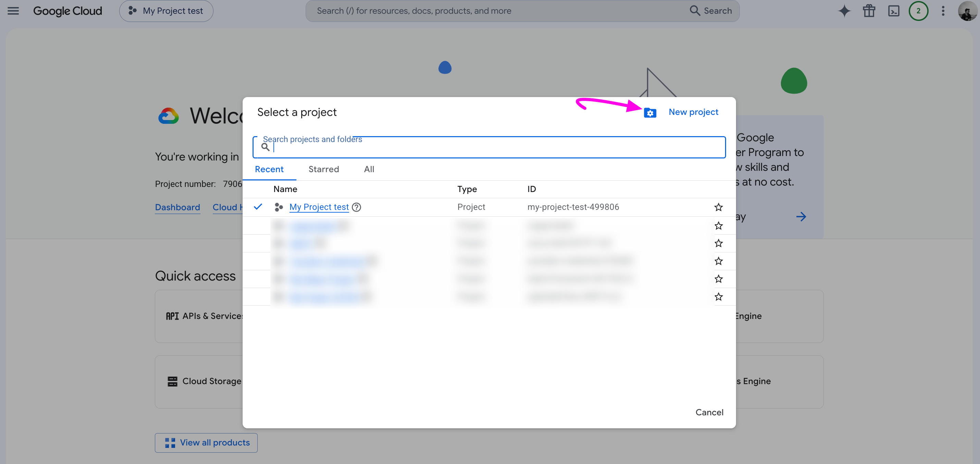
Task: Click the View all products button
Action: pyautogui.click(x=206, y=442)
